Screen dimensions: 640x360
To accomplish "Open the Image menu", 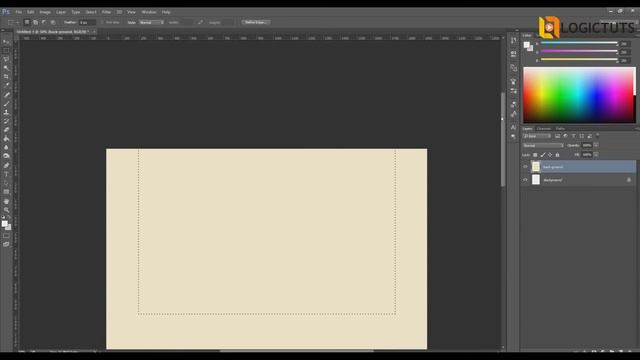I will [45, 12].
